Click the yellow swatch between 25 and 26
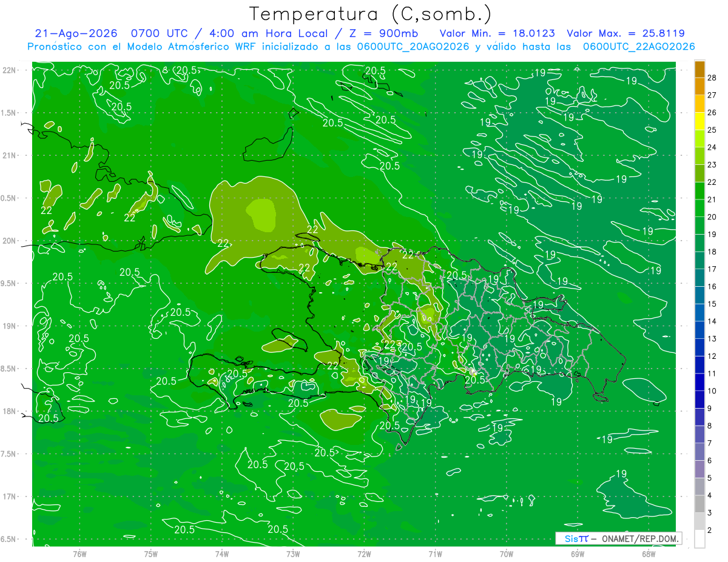This screenshot has width=728, height=562. pyautogui.click(x=699, y=121)
